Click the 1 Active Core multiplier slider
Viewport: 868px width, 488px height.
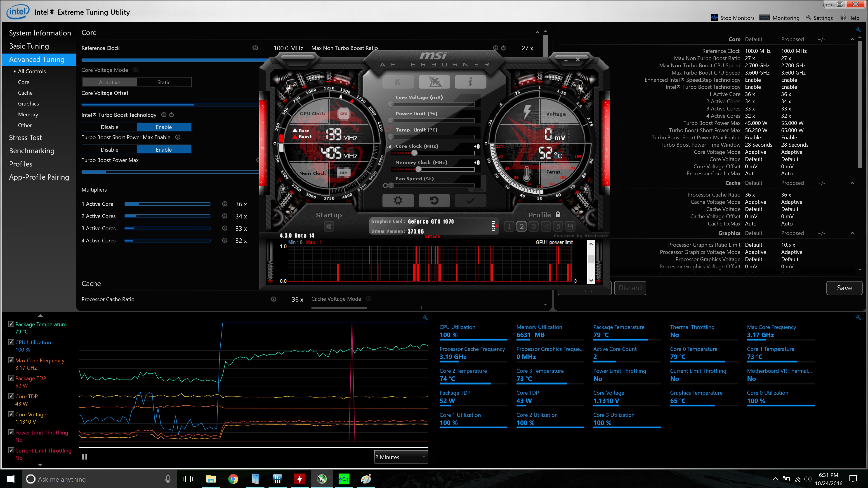pos(167,204)
